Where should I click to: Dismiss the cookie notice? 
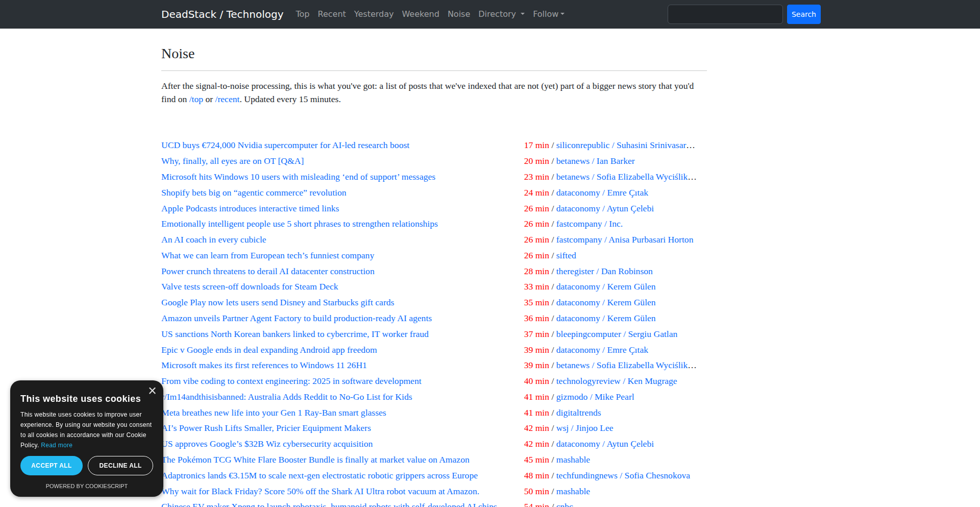click(x=152, y=391)
